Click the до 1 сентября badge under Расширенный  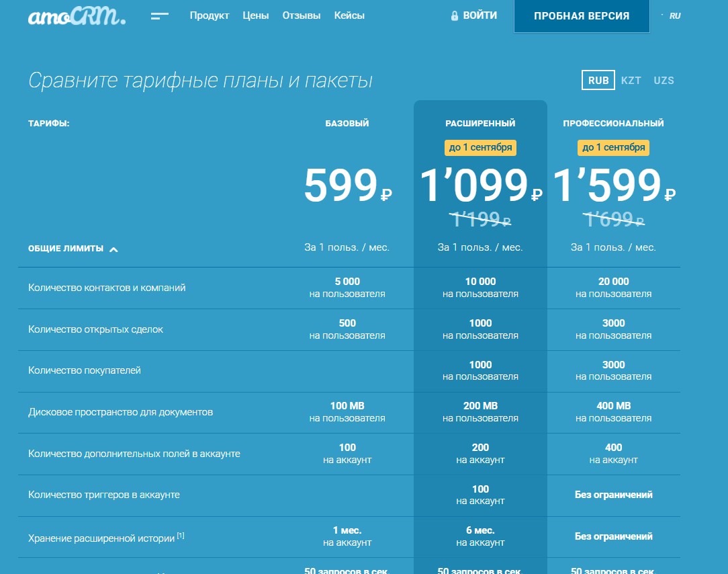480,148
